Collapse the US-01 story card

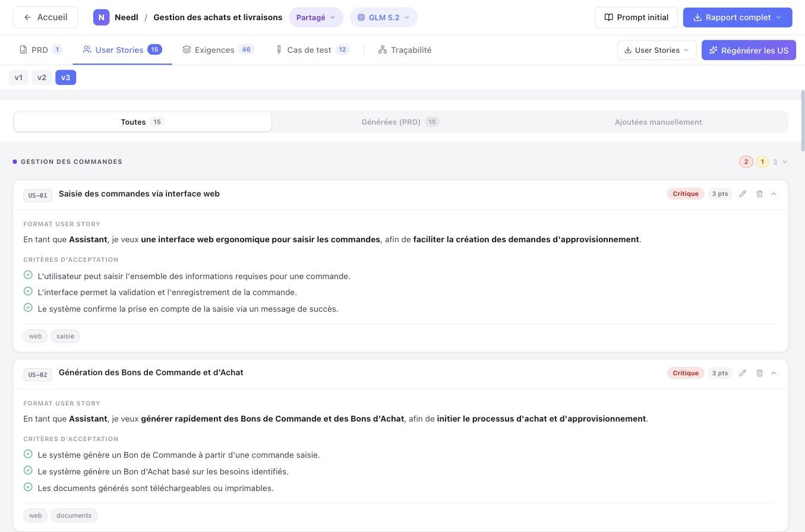(774, 194)
